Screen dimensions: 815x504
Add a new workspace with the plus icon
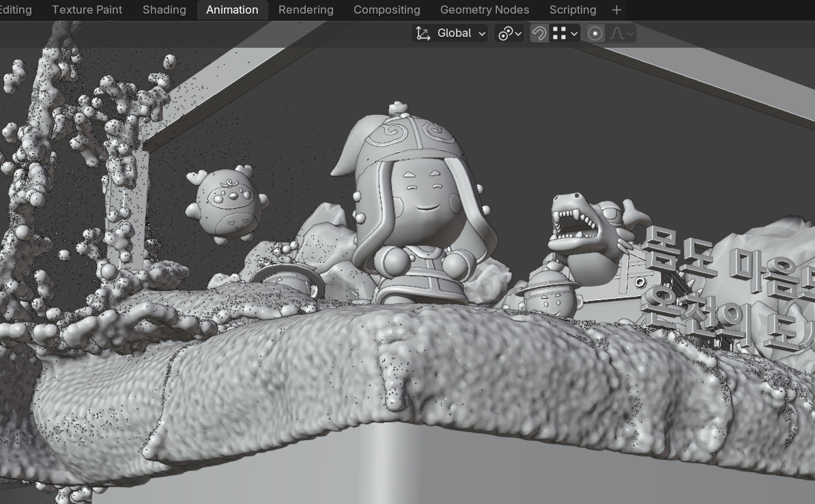[616, 10]
